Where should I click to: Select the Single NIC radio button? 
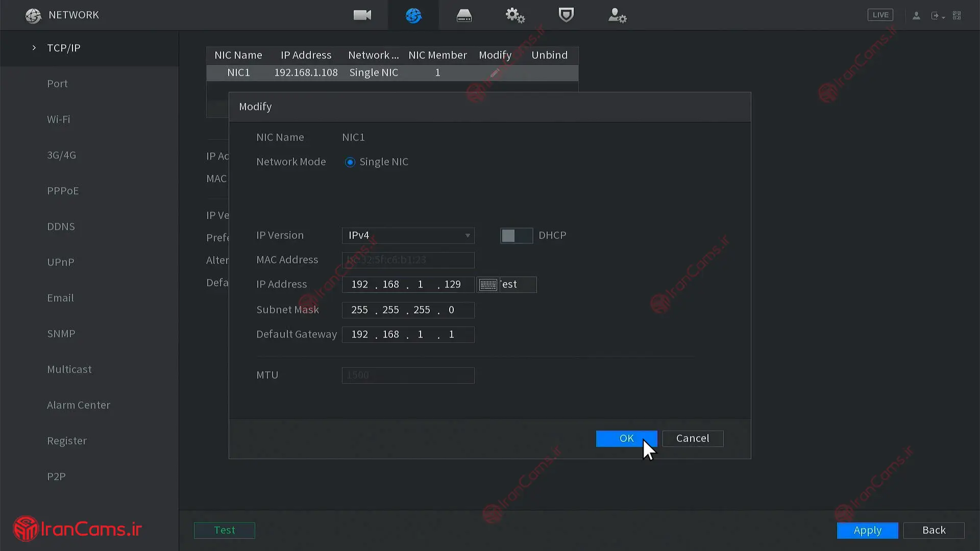[350, 162]
